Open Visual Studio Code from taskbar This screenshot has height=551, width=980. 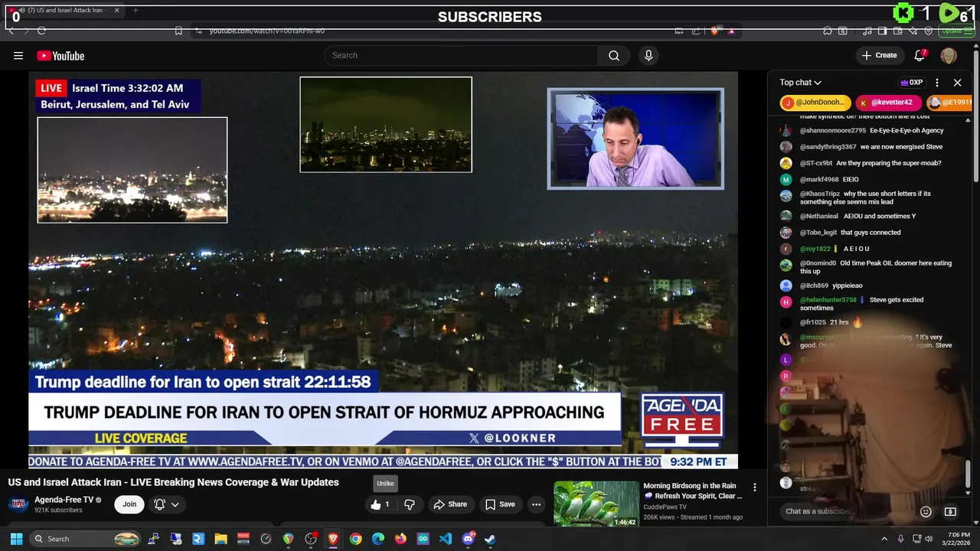pyautogui.click(x=446, y=539)
